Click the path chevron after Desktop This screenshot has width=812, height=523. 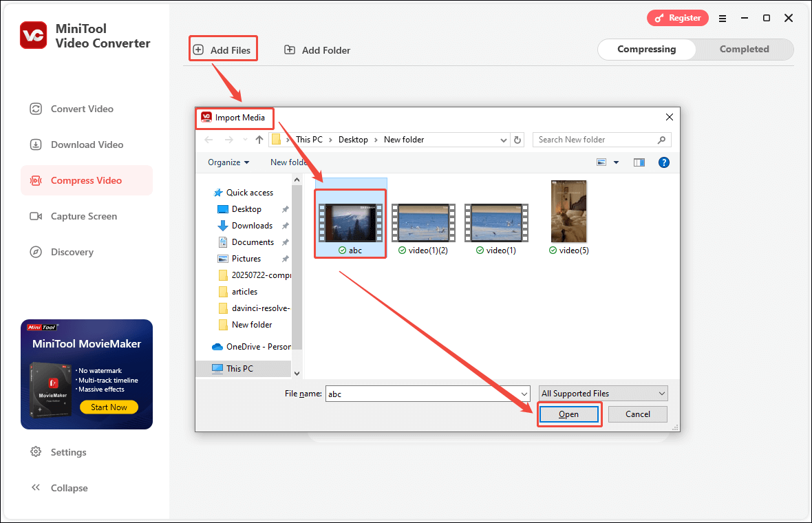click(376, 140)
